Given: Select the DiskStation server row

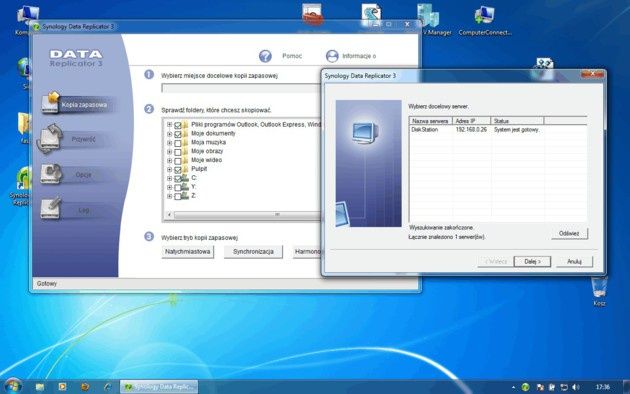Looking at the screenshot, I should (498, 130).
